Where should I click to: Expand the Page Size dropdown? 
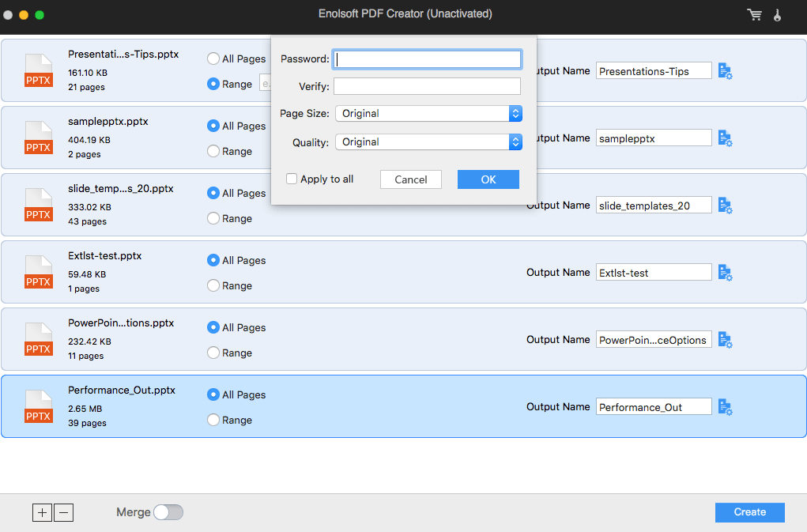point(428,114)
